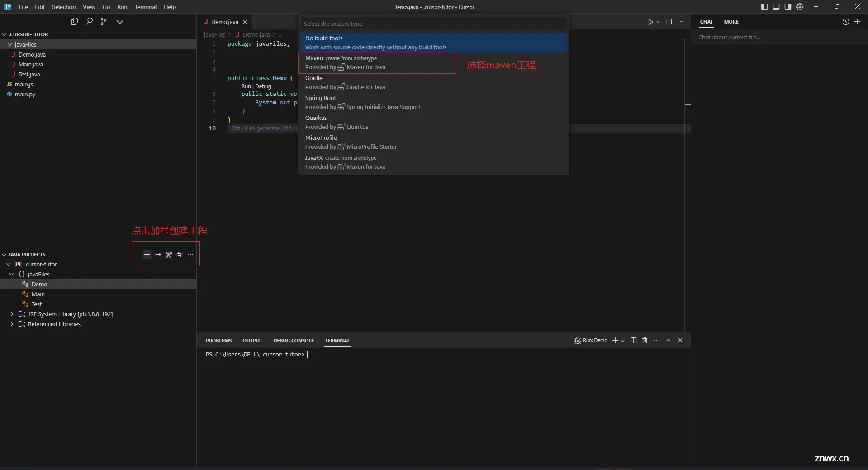Collapse javaFiles package in Java Projects
This screenshot has width=868, height=470.
pyautogui.click(x=12, y=275)
